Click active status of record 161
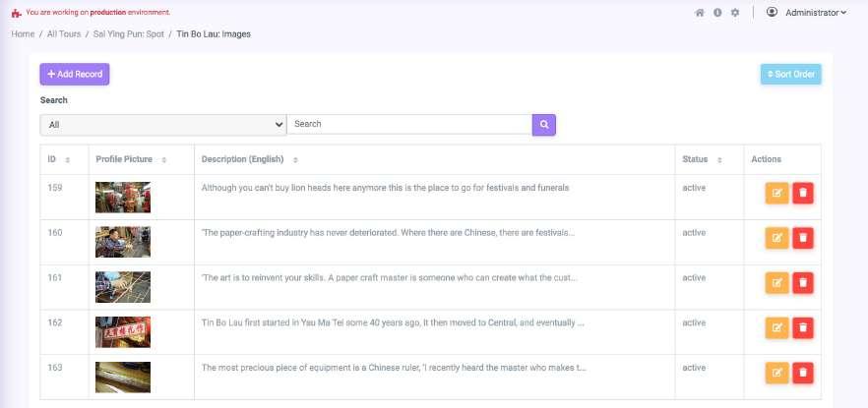Image resolution: width=868 pixels, height=408 pixels. (694, 278)
